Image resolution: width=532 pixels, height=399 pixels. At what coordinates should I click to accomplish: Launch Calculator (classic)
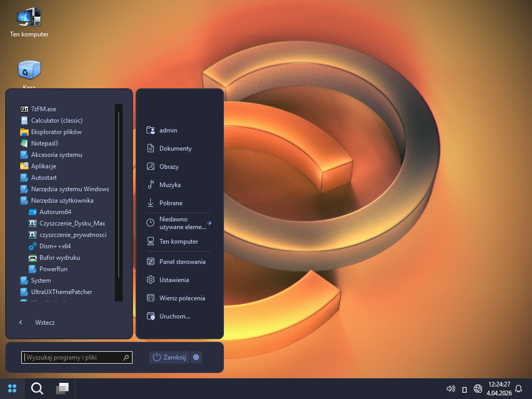pos(56,121)
